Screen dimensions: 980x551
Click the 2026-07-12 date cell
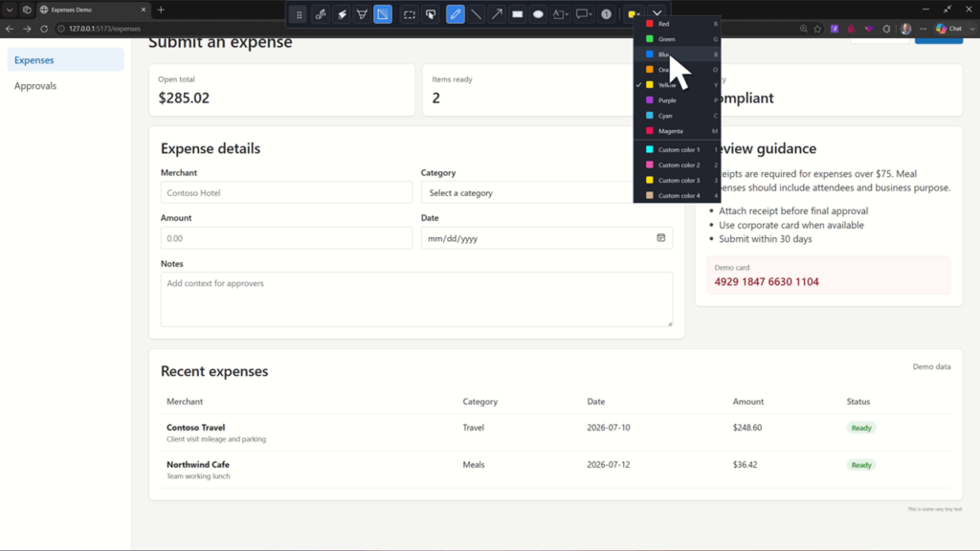tap(608, 465)
